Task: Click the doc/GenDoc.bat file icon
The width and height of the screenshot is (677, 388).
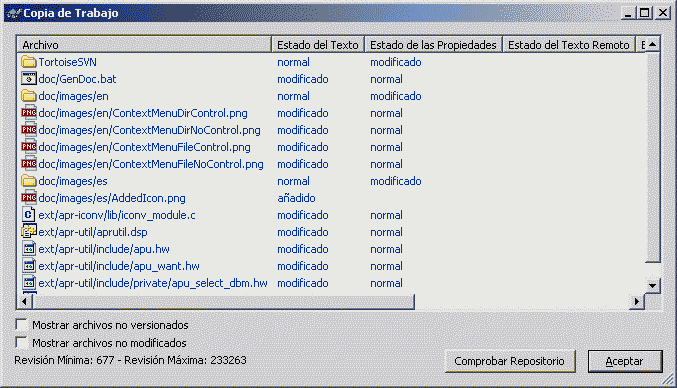Action: click(x=28, y=79)
